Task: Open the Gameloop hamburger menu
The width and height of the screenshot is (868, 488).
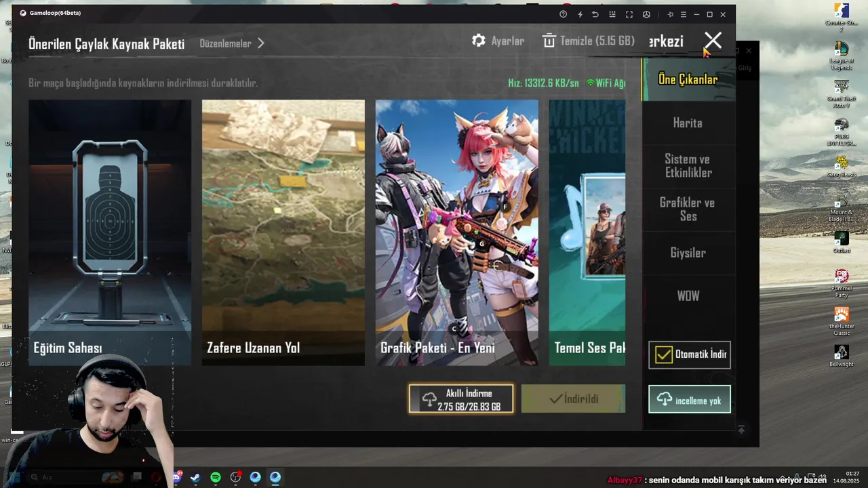Action: [x=684, y=14]
